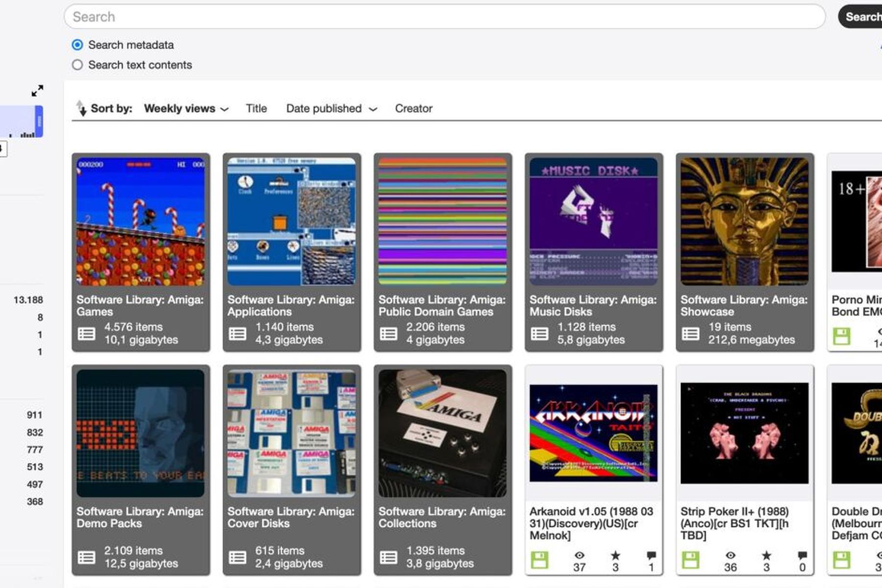
Task: Click floppy disk icon on Porno Mir card
Action: (841, 337)
